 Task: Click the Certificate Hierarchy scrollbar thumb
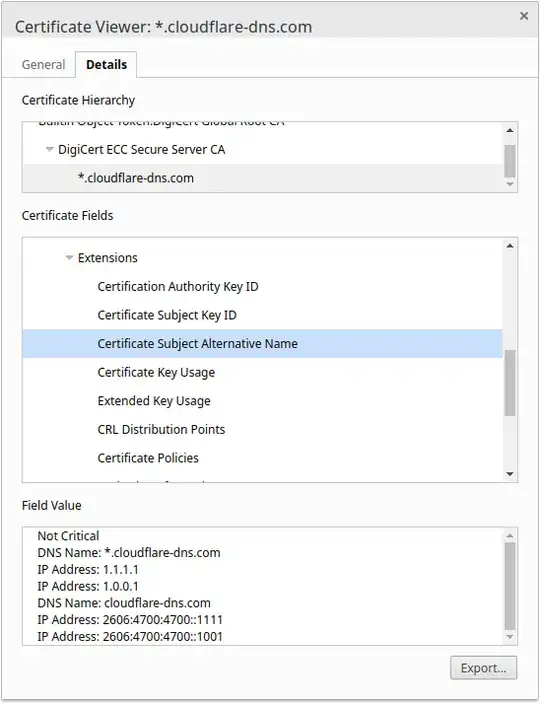click(x=509, y=161)
